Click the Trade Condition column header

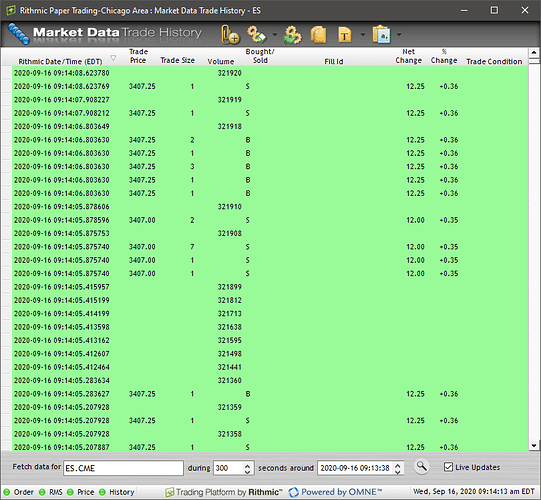click(494, 61)
